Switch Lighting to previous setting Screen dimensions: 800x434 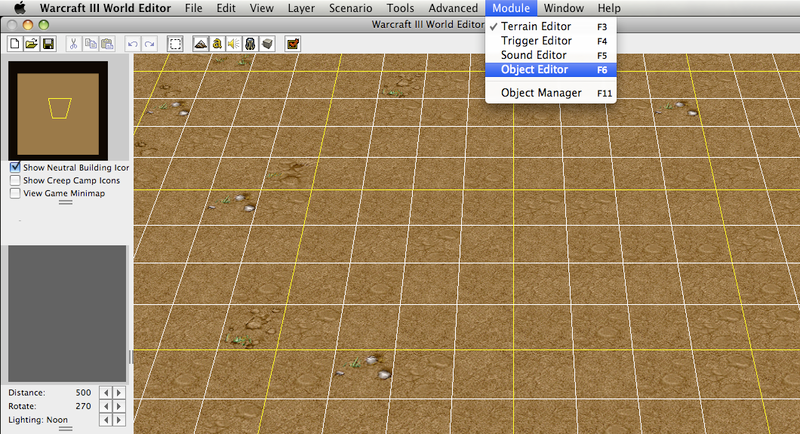[x=106, y=420]
